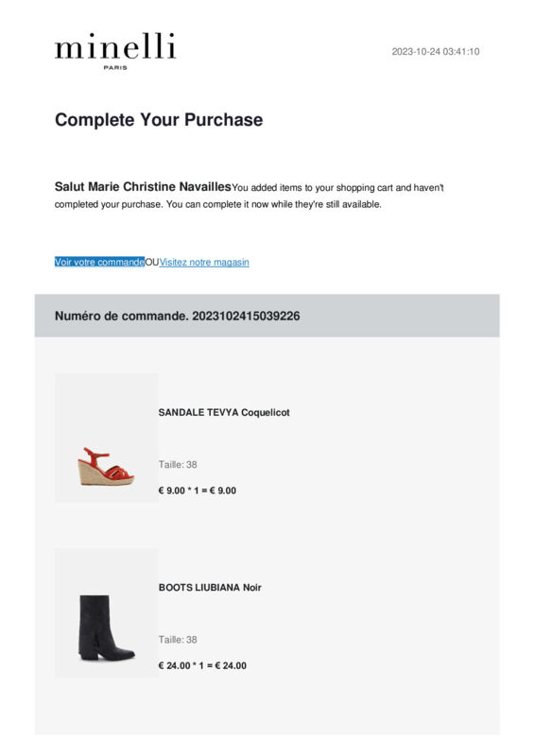535x756 pixels.
Task: Click the € 24.00 price line
Action: (202, 665)
